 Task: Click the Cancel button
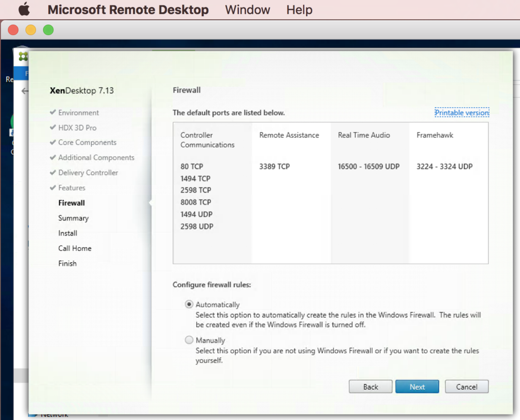pos(467,387)
